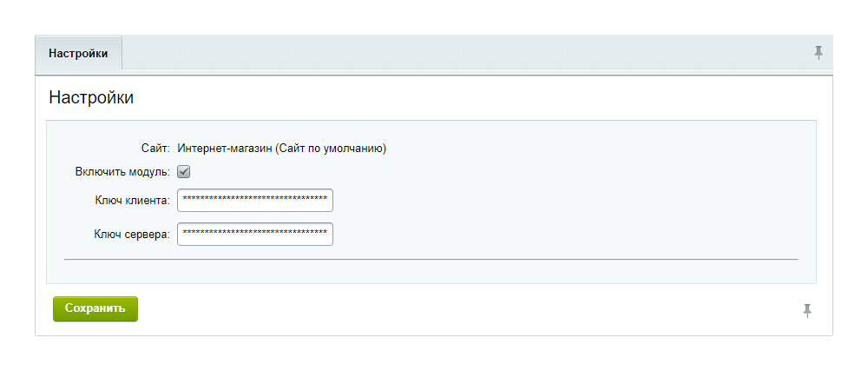868x371 pixels.
Task: Click the (Сайт по умолчанию) text
Action: pos(331,149)
